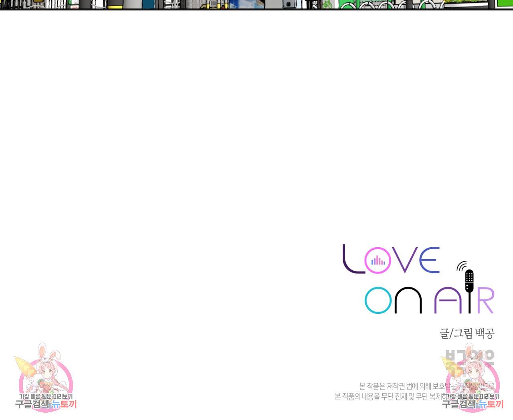This screenshot has height=420, width=513.
Task: Click the copyright line starting 본 작품은 저작권
Action: 426,386
